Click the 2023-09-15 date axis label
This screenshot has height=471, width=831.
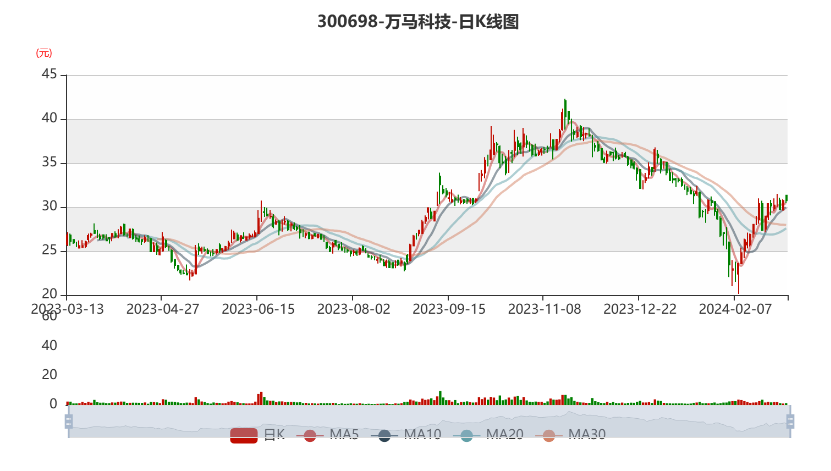[449, 309]
